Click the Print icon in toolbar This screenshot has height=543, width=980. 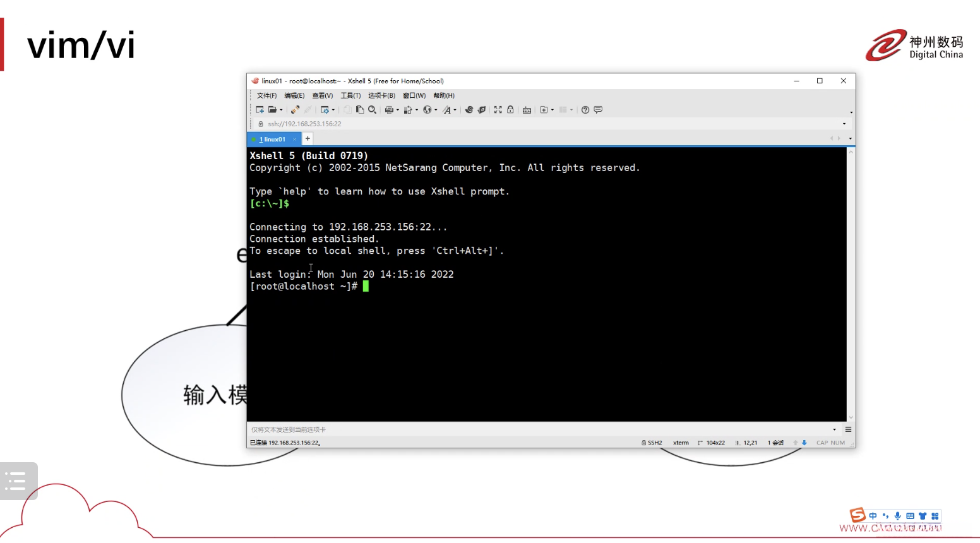click(x=389, y=110)
